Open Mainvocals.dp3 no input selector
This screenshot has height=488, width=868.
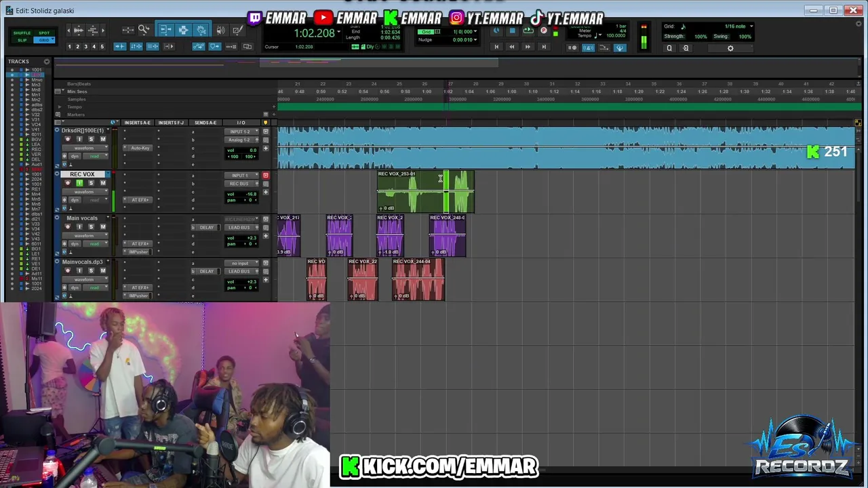tap(241, 263)
